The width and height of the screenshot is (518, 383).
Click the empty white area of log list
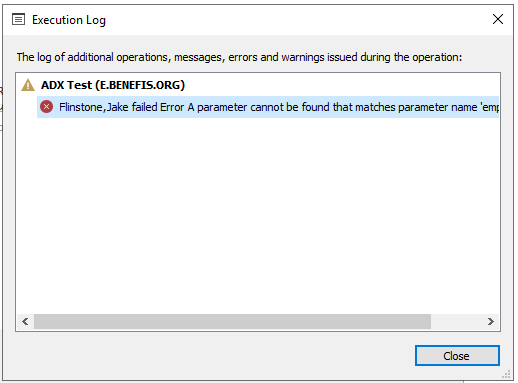click(258, 216)
